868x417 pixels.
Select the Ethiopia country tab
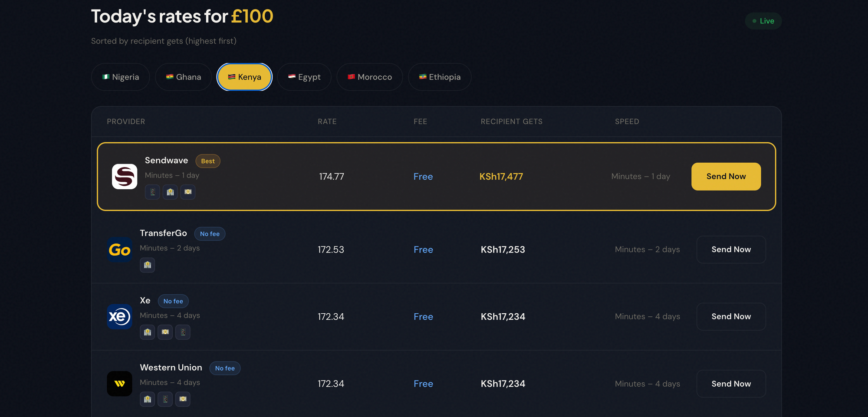pos(440,77)
